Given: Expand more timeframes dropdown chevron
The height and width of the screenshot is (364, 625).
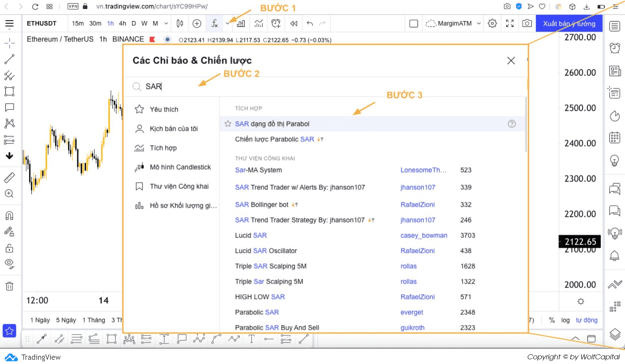Looking at the screenshot, I should coord(166,23).
